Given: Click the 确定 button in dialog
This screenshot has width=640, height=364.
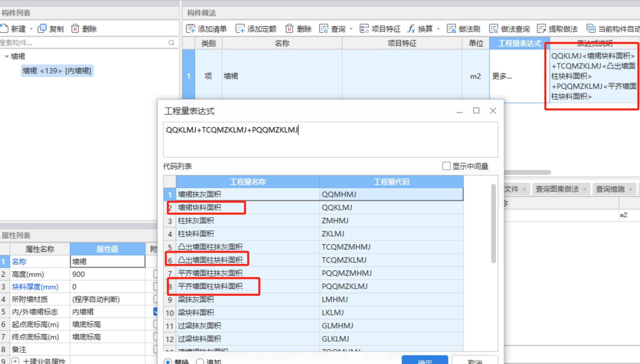Looking at the screenshot, I should tap(425, 360).
